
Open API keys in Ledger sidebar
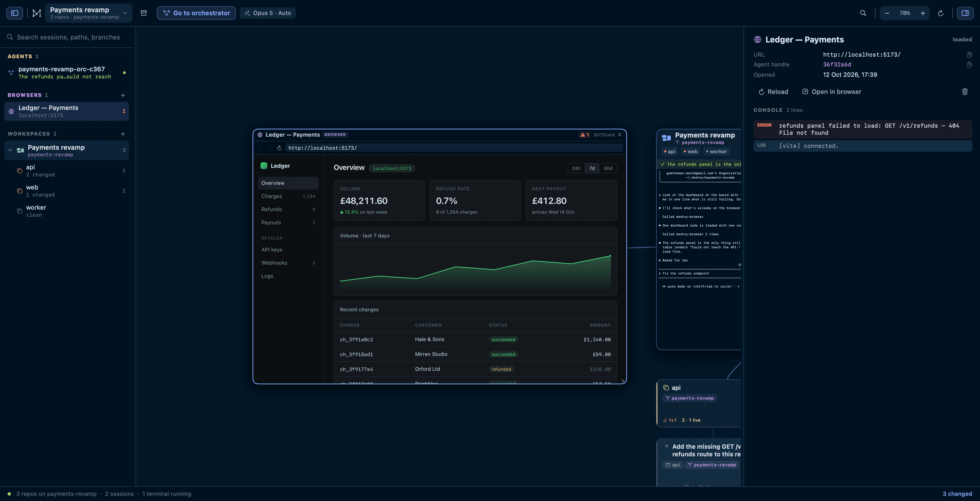coord(288,250)
